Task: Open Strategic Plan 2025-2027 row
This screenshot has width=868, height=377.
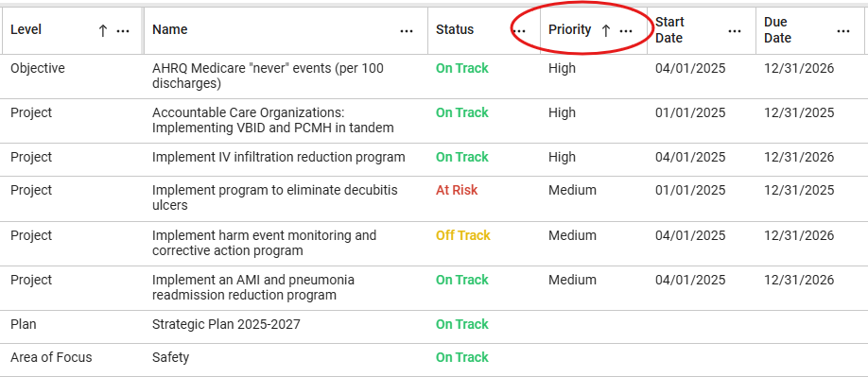Action: pyautogui.click(x=434, y=327)
